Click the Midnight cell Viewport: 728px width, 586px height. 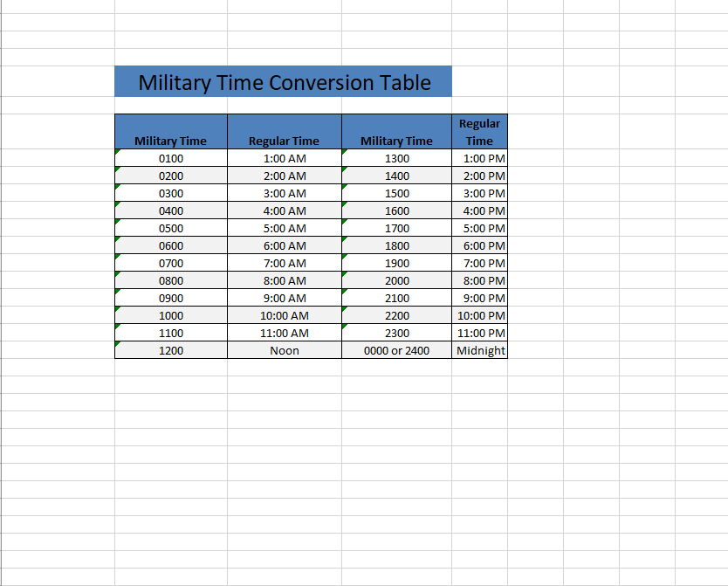[479, 350]
